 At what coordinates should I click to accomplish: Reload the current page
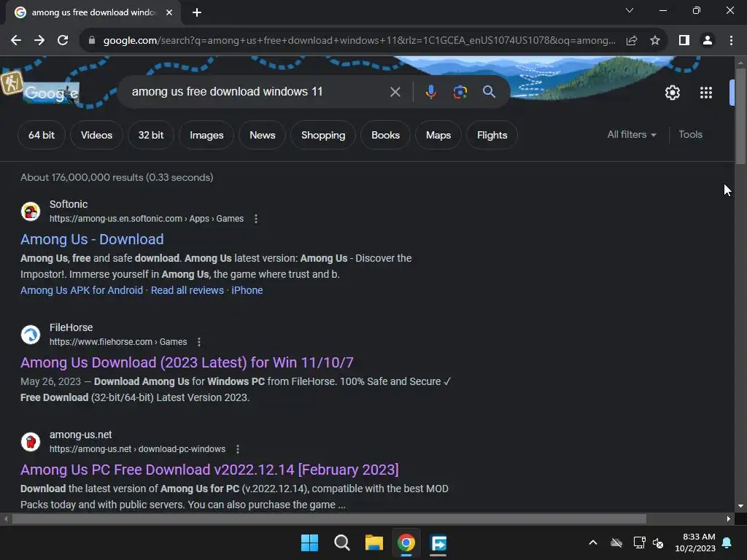[x=63, y=41]
